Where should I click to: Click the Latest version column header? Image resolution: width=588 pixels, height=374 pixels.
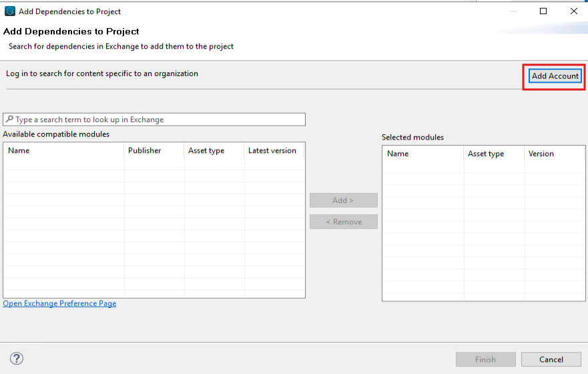coord(274,151)
